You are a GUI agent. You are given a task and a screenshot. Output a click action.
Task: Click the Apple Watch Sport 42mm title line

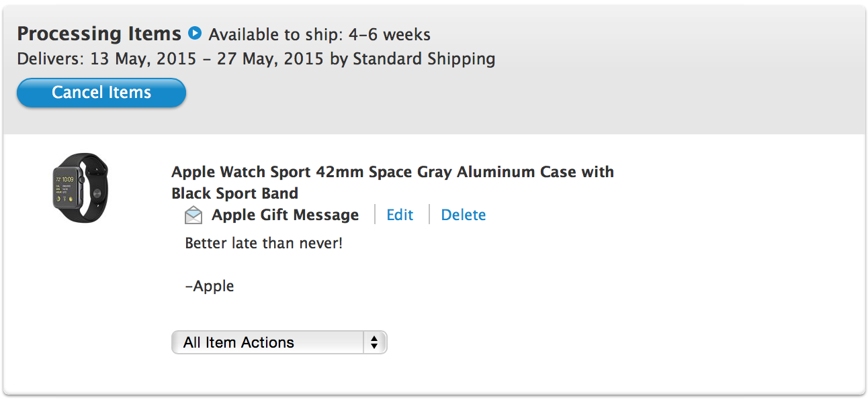pyautogui.click(x=392, y=172)
